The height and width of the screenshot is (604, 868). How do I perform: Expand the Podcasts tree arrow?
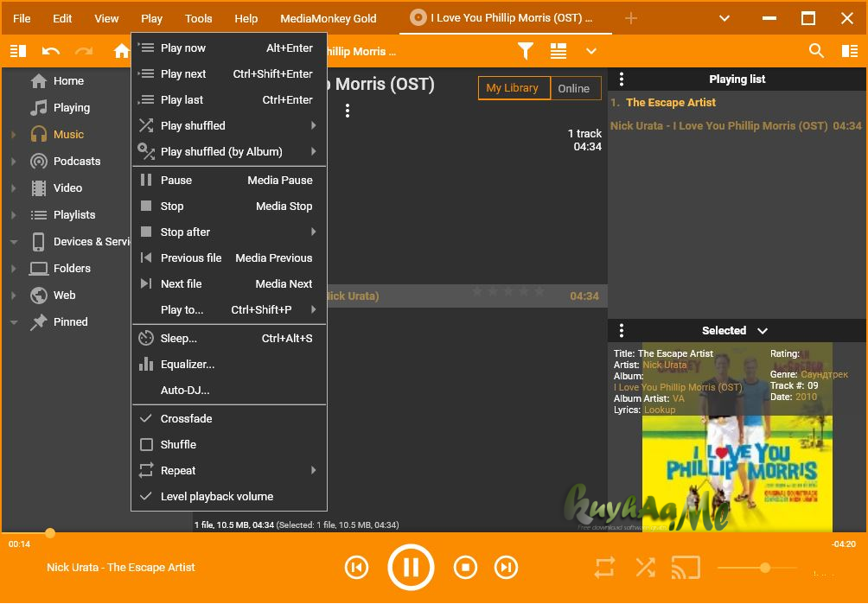tap(14, 162)
